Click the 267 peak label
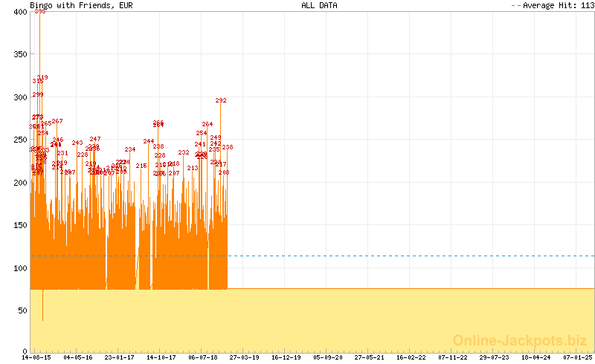Screen dimensions: 595x364 tap(57, 121)
